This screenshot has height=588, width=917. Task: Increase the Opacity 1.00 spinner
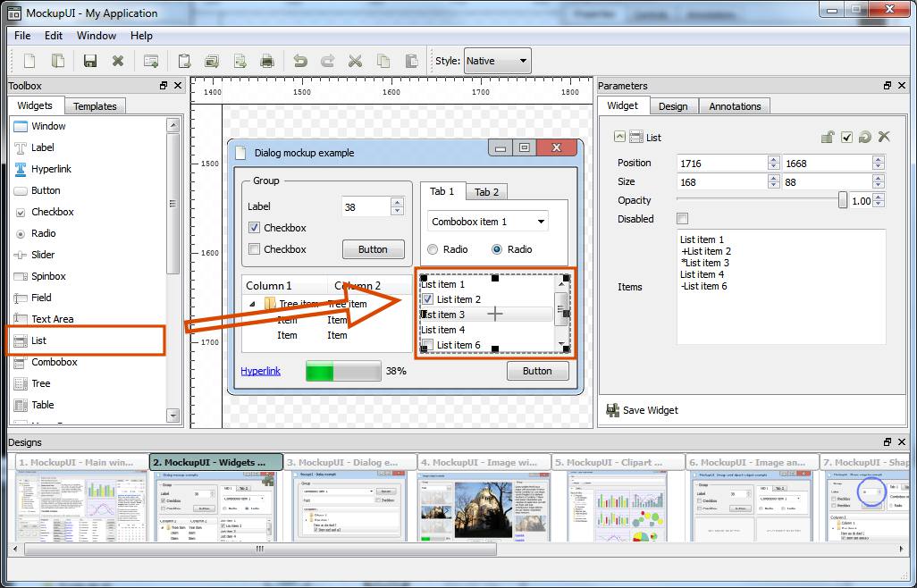(878, 197)
